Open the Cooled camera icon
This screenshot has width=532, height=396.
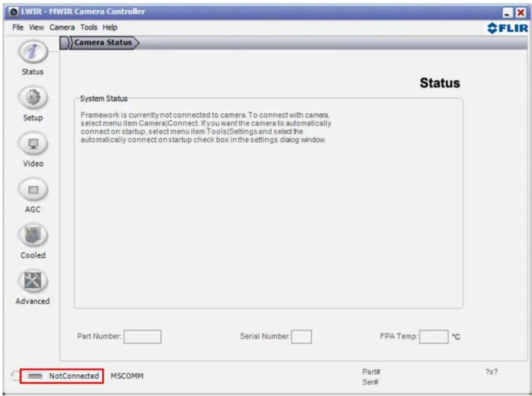point(33,235)
